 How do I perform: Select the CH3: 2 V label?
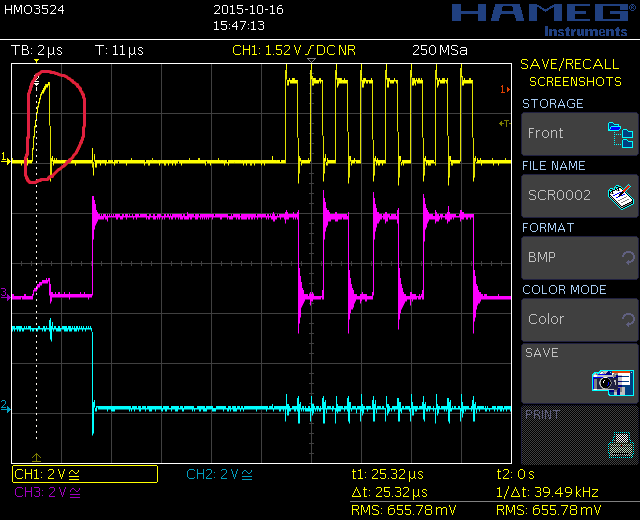(47, 492)
